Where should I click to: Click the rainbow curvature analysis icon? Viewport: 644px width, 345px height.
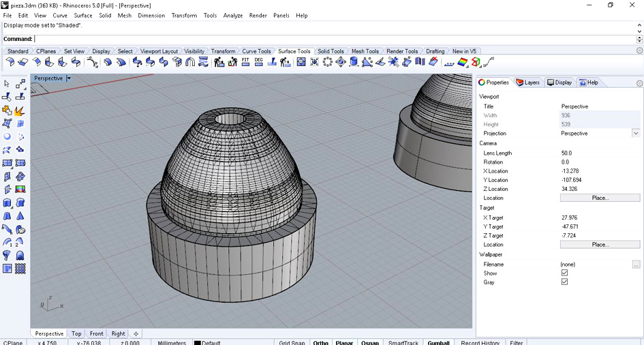tap(463, 62)
